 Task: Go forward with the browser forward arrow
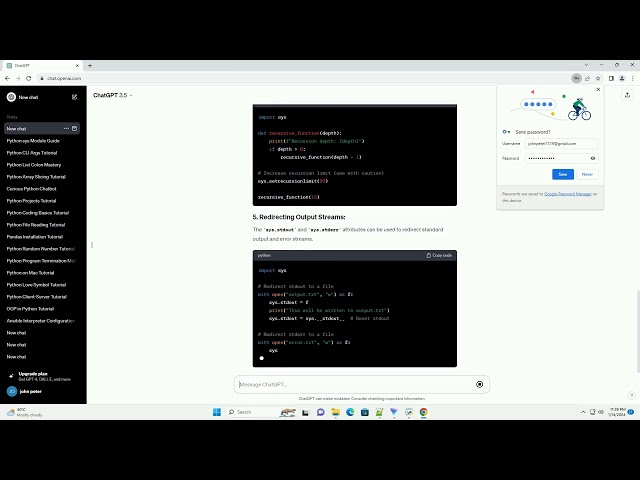[18, 78]
